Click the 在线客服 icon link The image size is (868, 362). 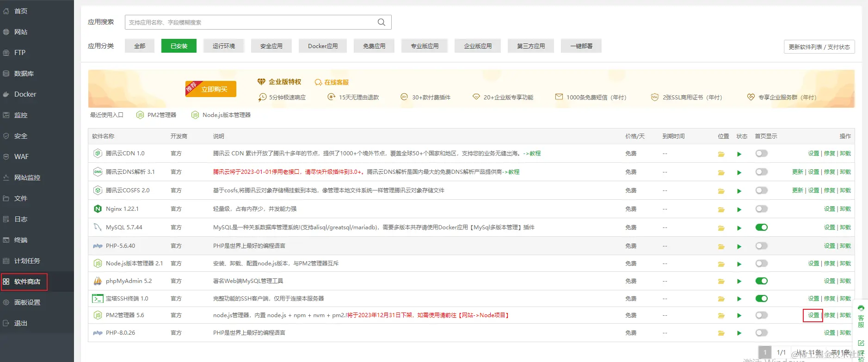[x=332, y=82]
